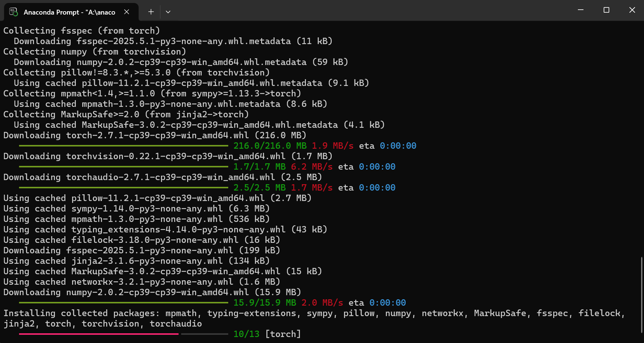This screenshot has width=644, height=343.
Task: Click the 10/13 [torch] install status text
Action: 267,334
